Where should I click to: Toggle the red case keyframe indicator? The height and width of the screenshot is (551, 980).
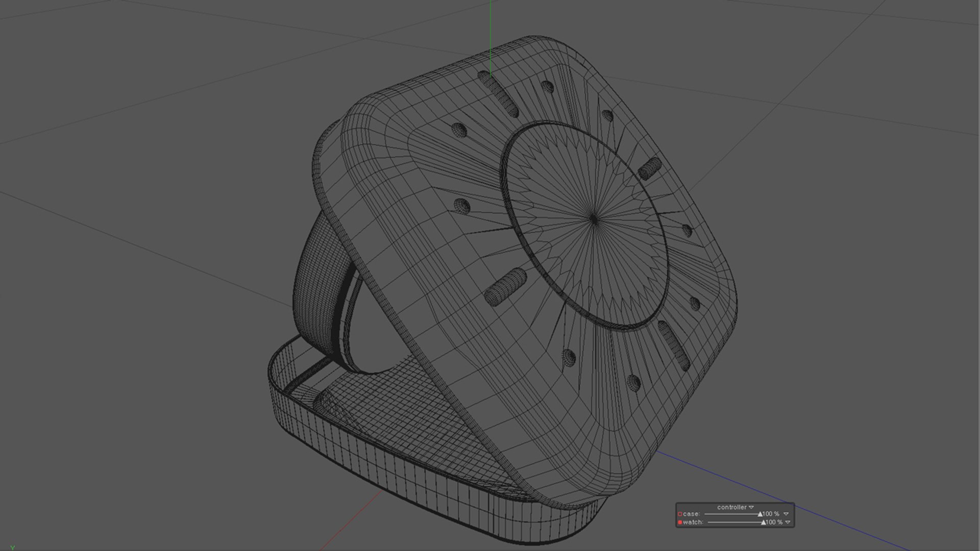(680, 514)
